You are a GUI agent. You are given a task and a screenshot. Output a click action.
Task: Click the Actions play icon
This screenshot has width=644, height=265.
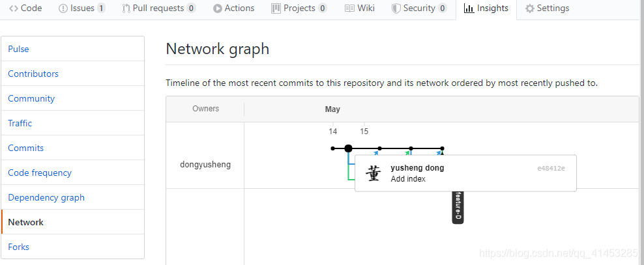tap(218, 8)
